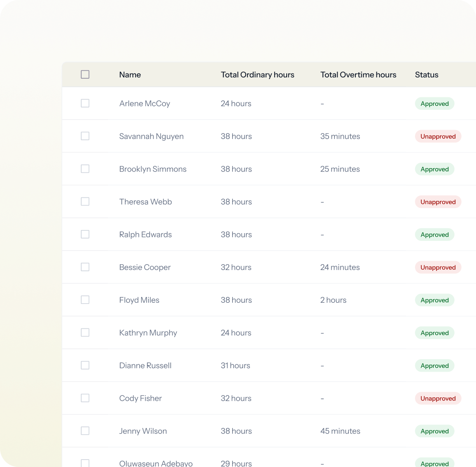
Task: Click Bessie Cooper's 32 hours ordinary cell
Action: point(236,267)
